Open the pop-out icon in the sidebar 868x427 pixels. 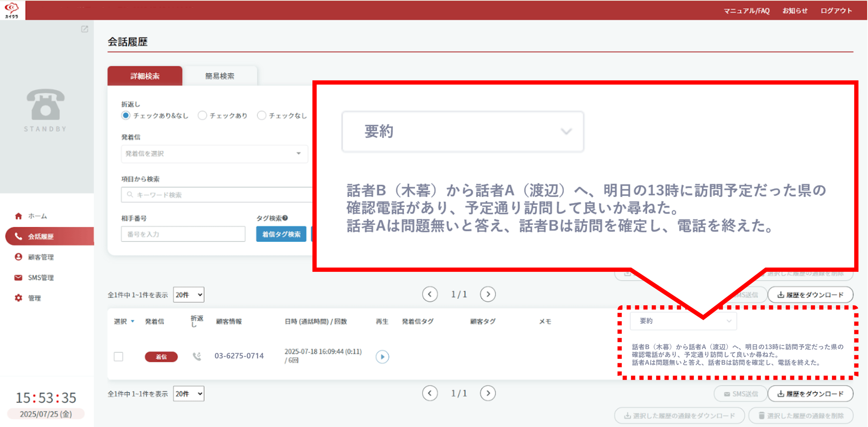[85, 29]
